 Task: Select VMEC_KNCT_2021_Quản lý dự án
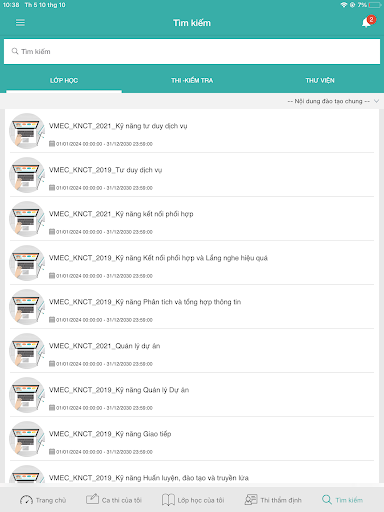[x=104, y=346]
